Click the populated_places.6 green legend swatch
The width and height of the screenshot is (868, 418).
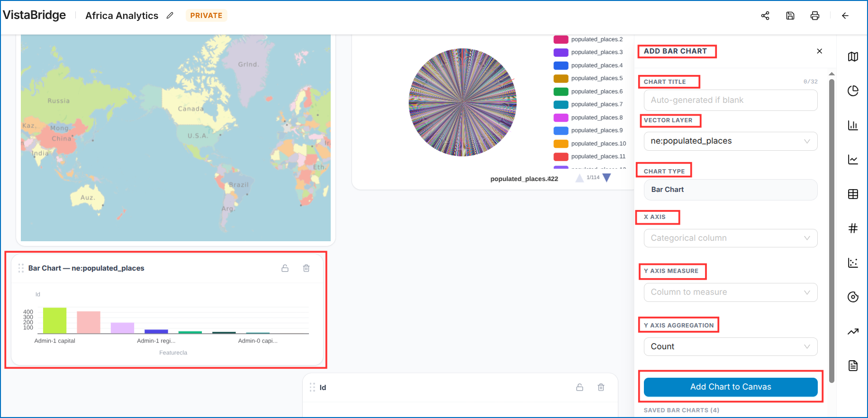click(x=561, y=91)
